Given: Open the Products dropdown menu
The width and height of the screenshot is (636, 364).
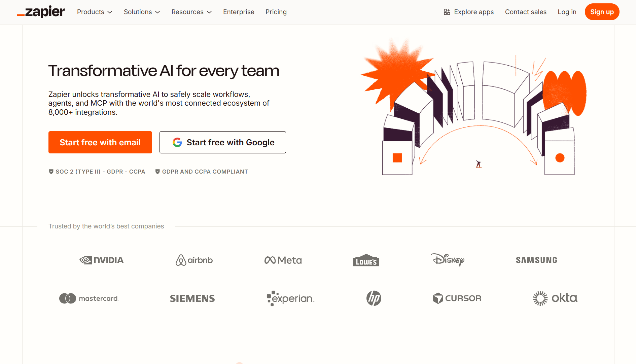Looking at the screenshot, I should pos(95,12).
